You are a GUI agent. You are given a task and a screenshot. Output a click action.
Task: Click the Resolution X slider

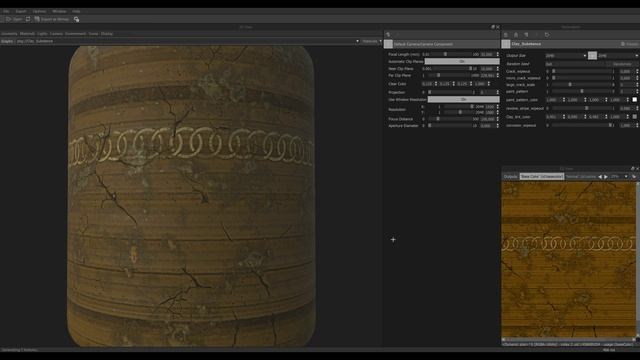458,107
